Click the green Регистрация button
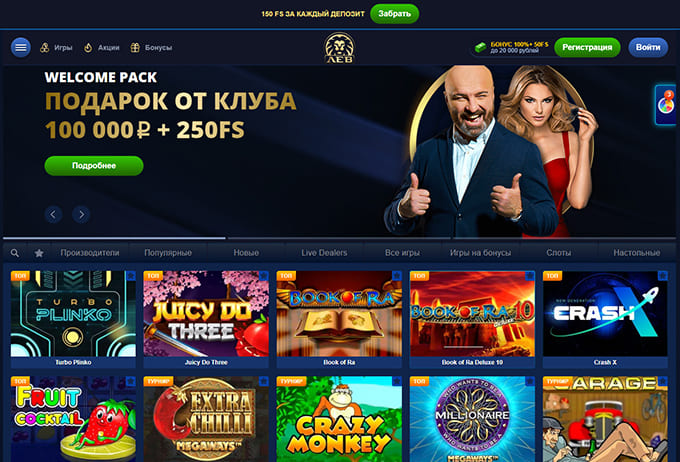 coord(587,47)
